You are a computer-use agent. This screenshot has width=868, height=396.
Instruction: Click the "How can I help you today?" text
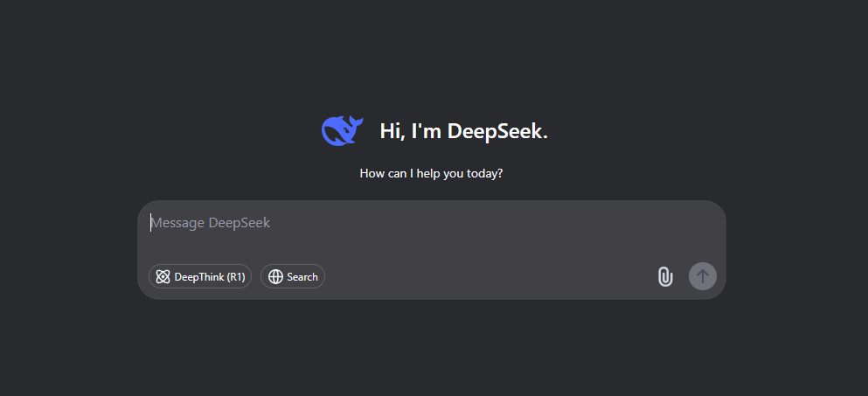431,173
